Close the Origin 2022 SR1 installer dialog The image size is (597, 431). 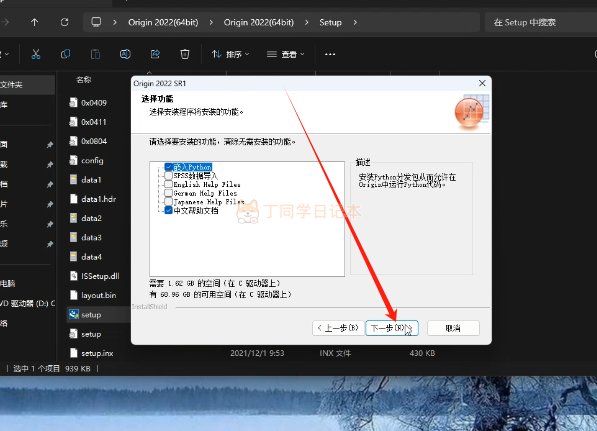482,83
